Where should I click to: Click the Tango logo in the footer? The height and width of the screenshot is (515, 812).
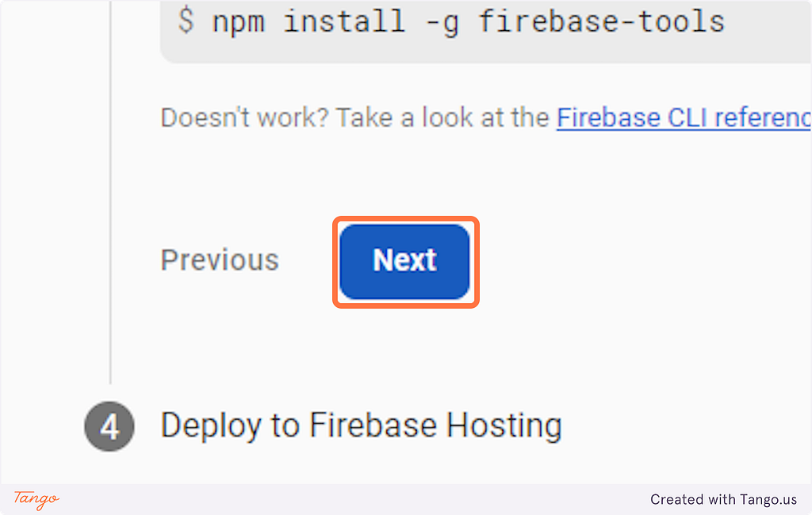[x=36, y=499]
